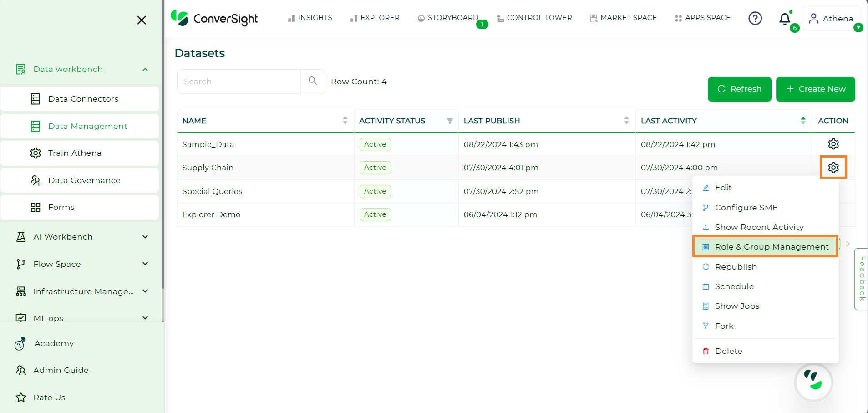Viewport: 868px width, 413px height.
Task: Click last publish date 06/04/2024 1:12 pm
Action: coord(500,214)
